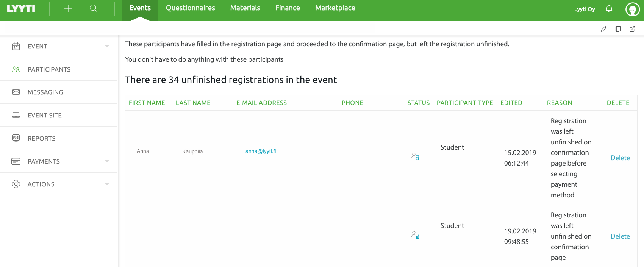644x267 pixels.
Task: Click the '34 unfinished registrations' heading
Action: tap(231, 80)
